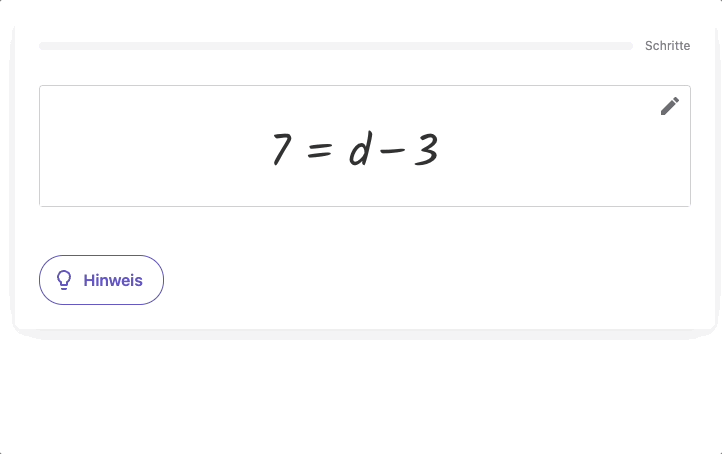
Task: Click left end of progress bar
Action: point(44,46)
